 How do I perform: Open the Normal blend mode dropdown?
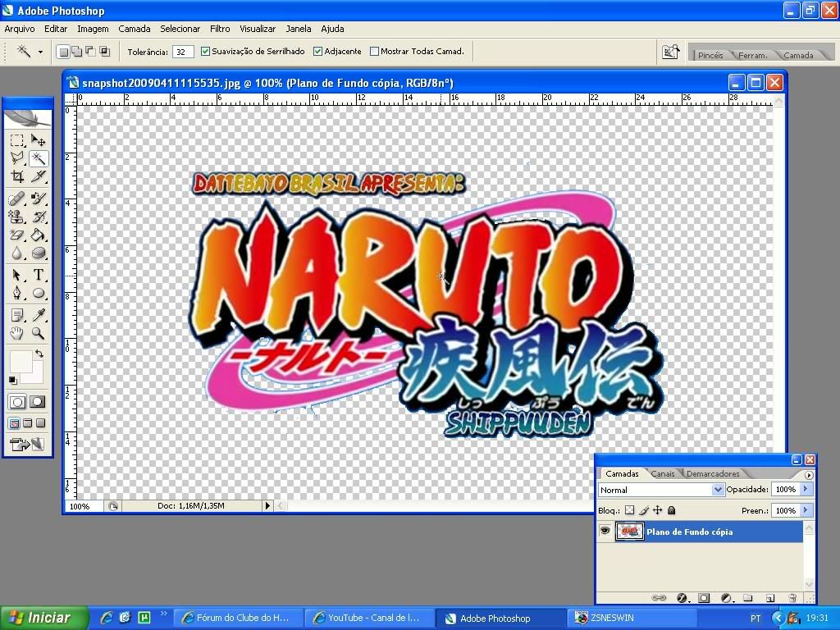tap(718, 490)
